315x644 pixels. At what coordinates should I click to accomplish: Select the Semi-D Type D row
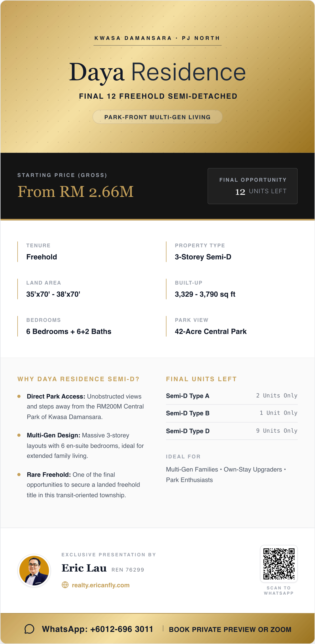(x=231, y=431)
